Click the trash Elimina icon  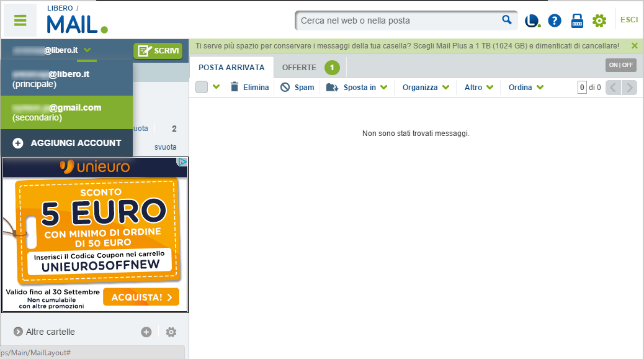235,87
